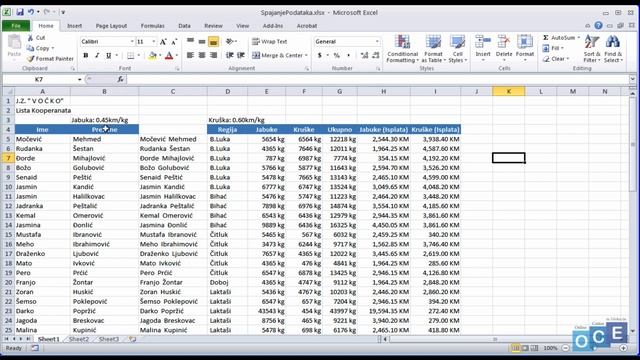Click the Paste clipboard icon
The image size is (640, 360).
tap(14, 42)
